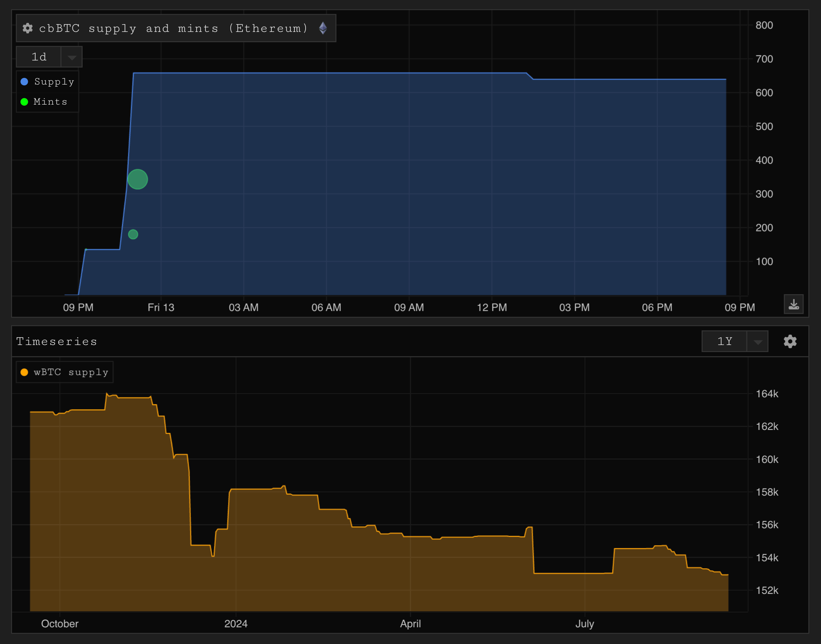Open cbBTC chart settings gear
This screenshot has height=644, width=821.
pos(27,28)
